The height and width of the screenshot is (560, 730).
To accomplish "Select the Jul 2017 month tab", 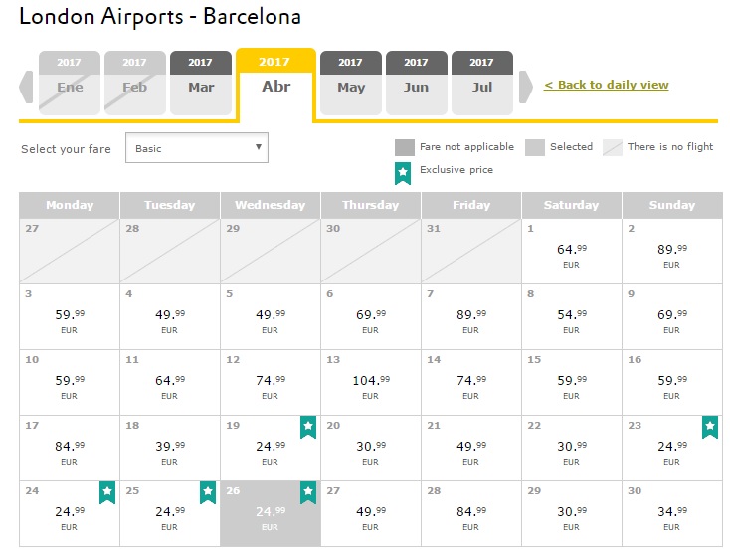I will [x=481, y=83].
